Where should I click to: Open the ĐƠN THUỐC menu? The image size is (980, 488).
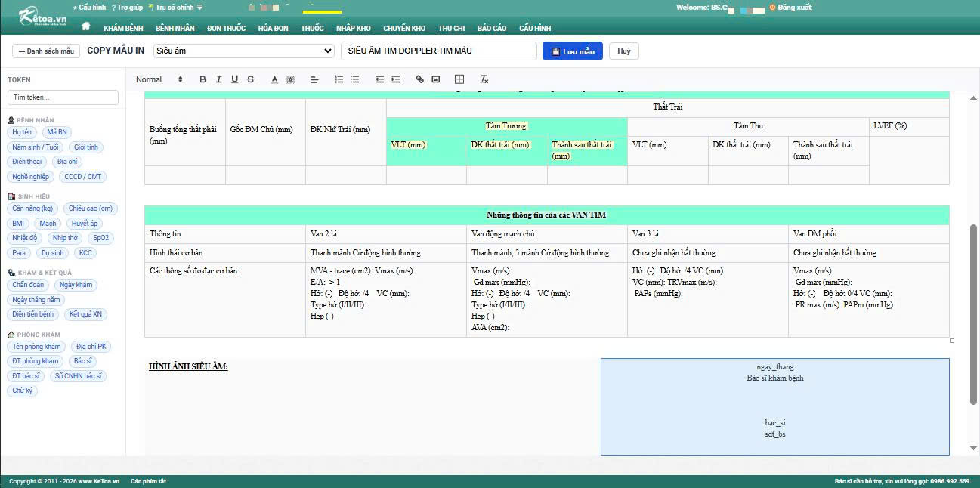tap(226, 28)
